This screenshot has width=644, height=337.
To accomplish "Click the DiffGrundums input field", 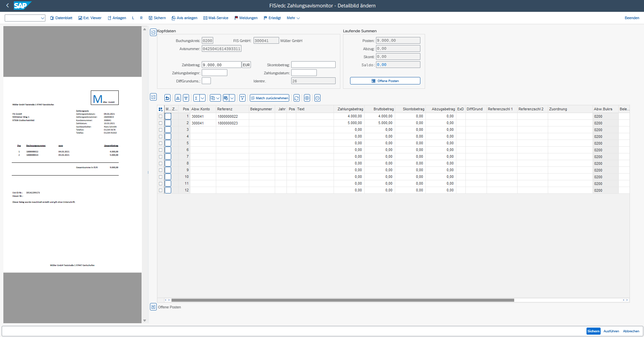I will pyautogui.click(x=206, y=81).
